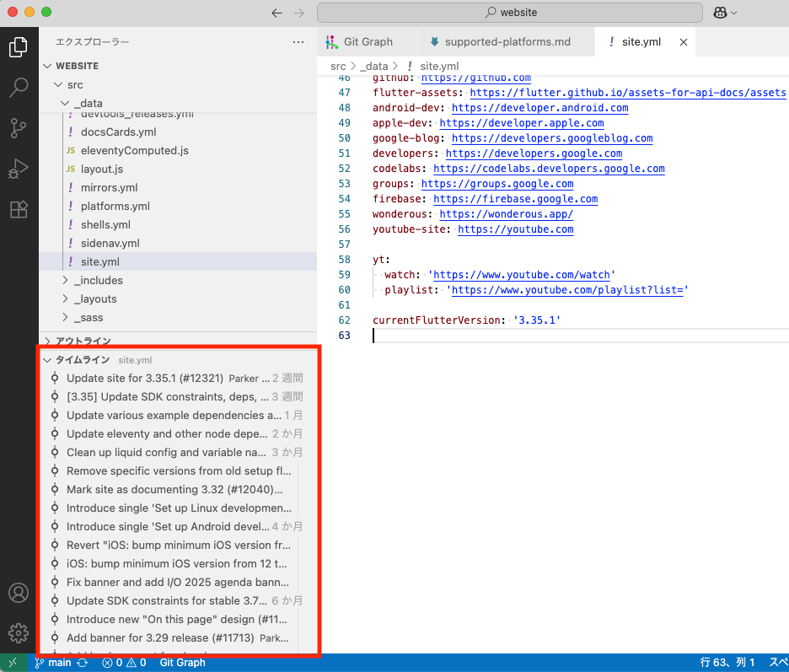Open the Run and Debug view
789x672 pixels.
pyautogui.click(x=19, y=169)
